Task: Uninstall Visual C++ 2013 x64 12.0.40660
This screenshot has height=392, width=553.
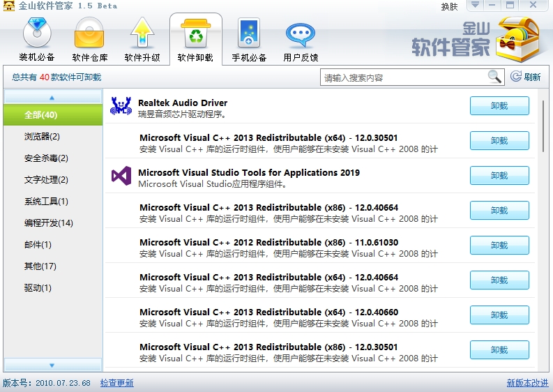Action: click(x=499, y=315)
